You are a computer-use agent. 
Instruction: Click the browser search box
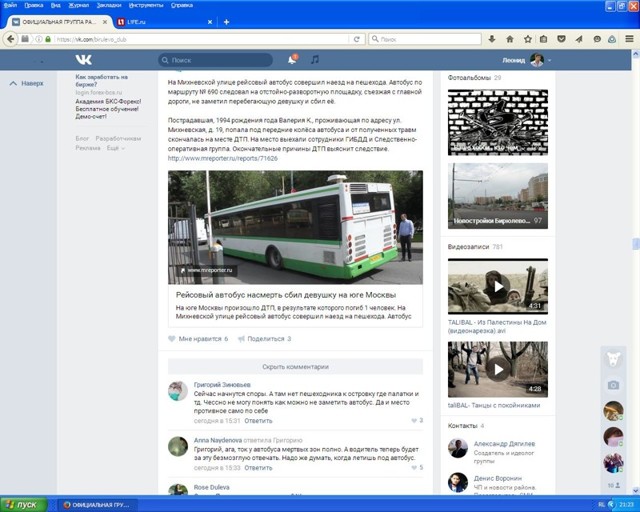[425, 39]
